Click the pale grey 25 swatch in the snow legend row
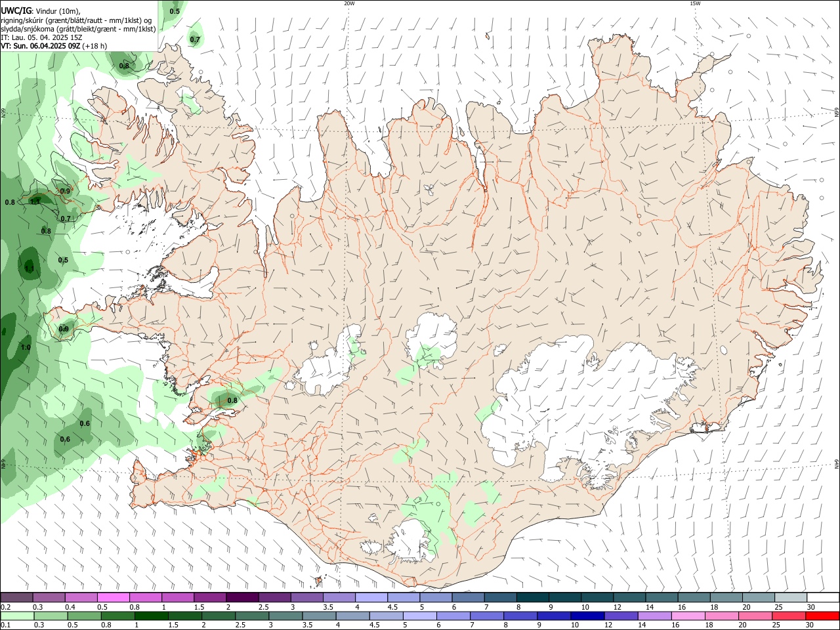 click(x=790, y=597)
